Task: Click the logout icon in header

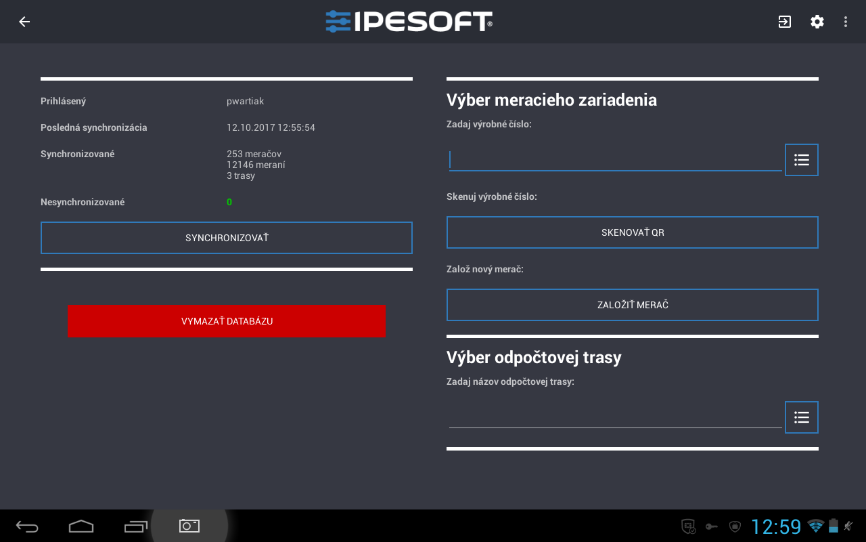Action: (784, 22)
